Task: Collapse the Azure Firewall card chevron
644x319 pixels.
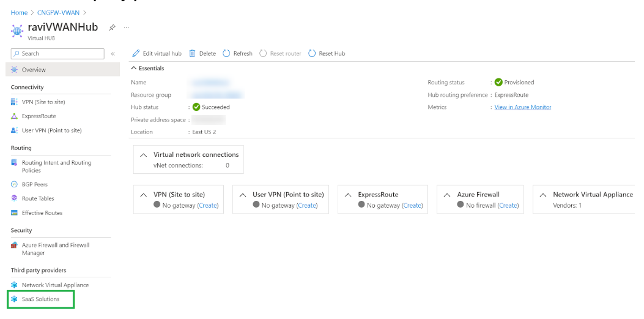Action: (x=448, y=195)
